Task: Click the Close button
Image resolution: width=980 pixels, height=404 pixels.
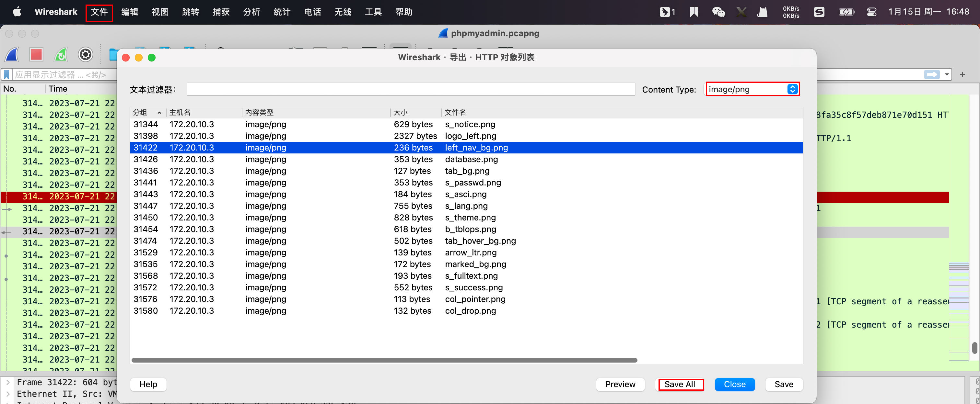Action: 735,384
